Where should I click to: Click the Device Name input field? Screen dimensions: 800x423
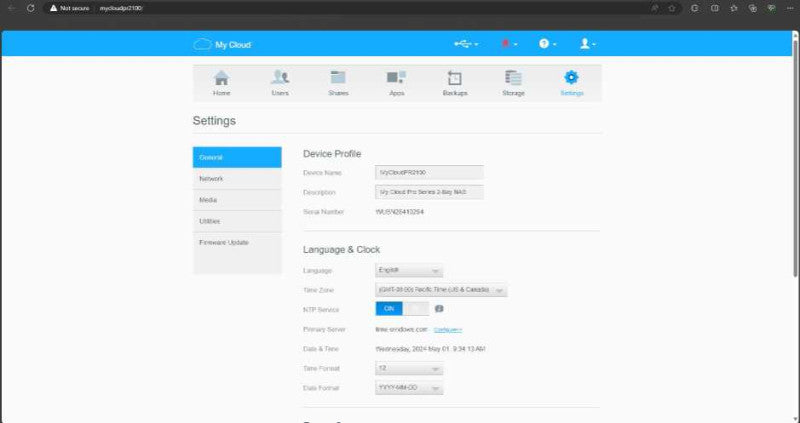[429, 172]
